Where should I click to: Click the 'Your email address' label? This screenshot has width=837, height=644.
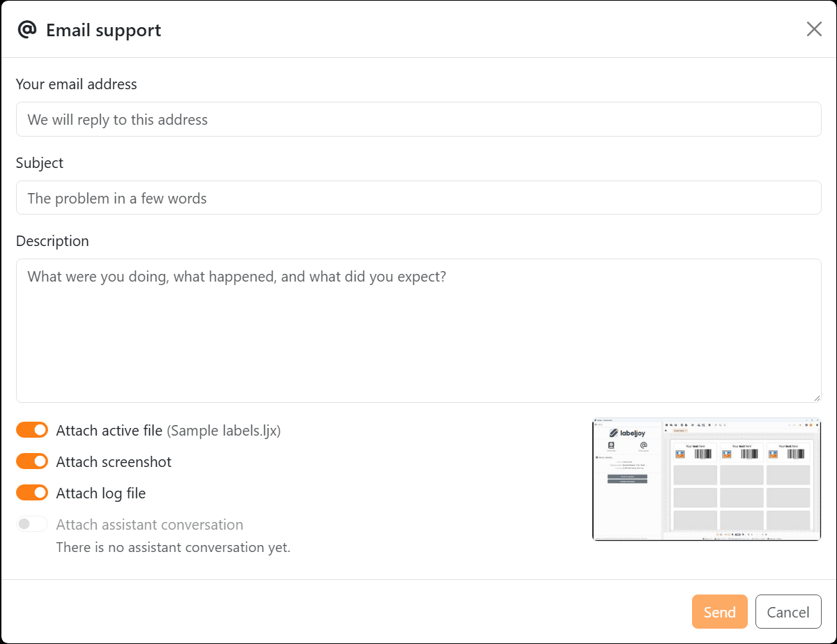[x=77, y=84]
